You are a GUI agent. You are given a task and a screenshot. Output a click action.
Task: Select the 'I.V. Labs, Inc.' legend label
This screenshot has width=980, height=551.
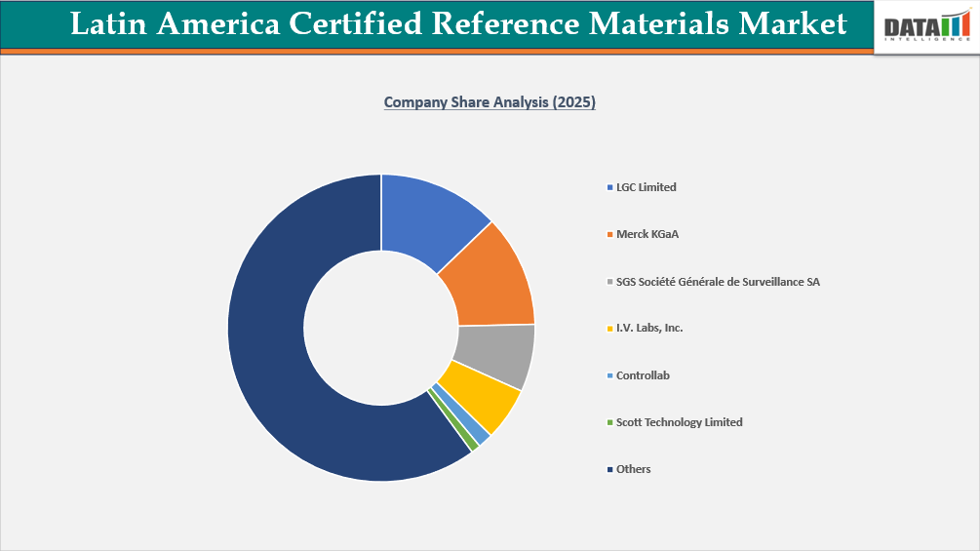click(x=649, y=328)
